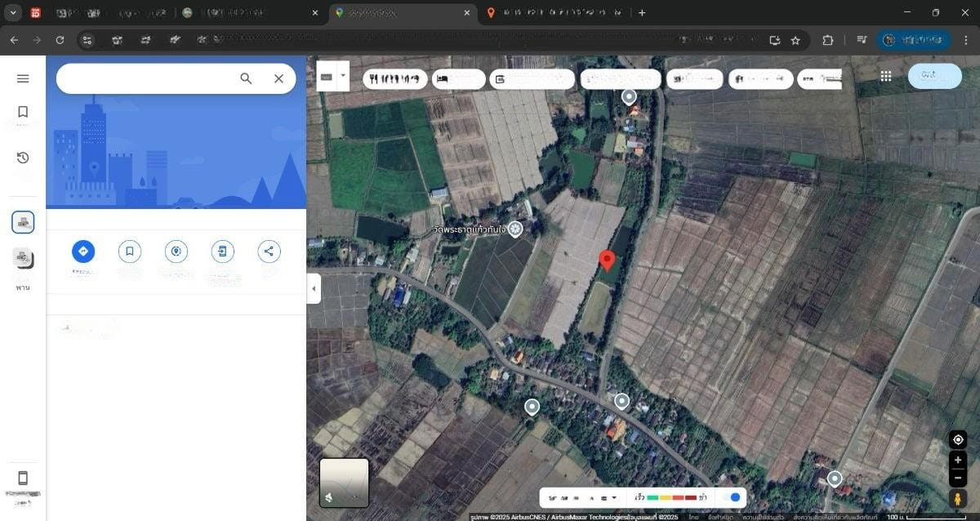Save the place with the bookmark icon
This screenshot has width=980, height=521.
click(x=129, y=252)
